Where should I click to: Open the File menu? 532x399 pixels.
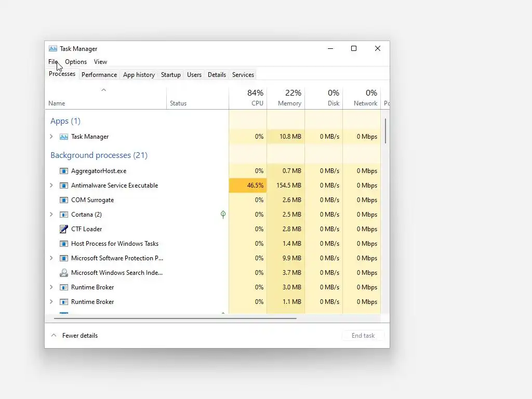(x=53, y=62)
